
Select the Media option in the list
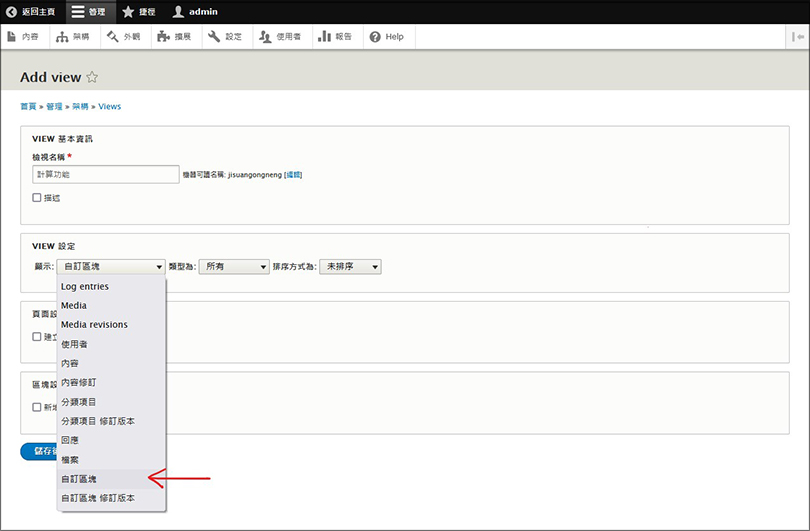point(111,305)
